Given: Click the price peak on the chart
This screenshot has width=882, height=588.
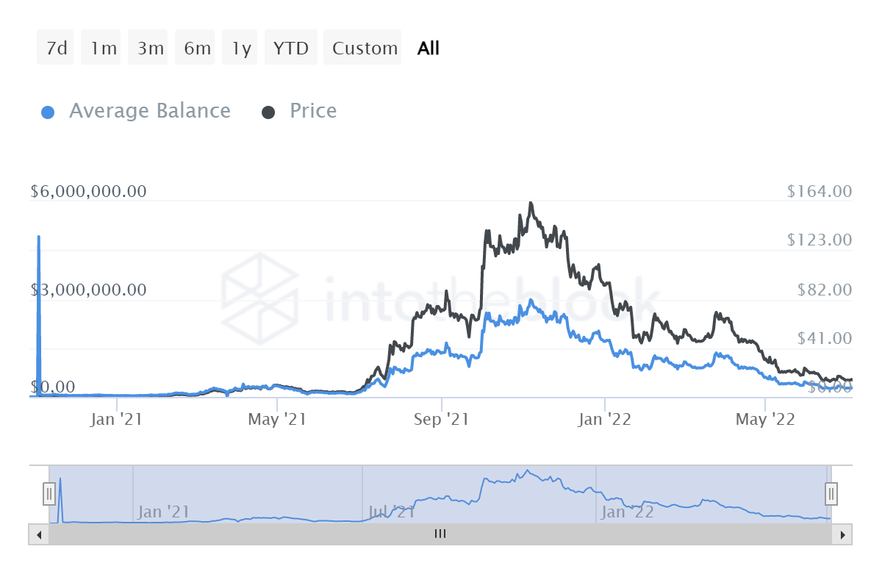Looking at the screenshot, I should (530, 204).
